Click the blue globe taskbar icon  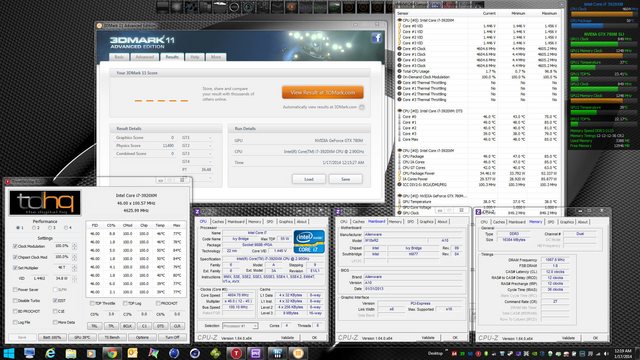pyautogui.click(x=174, y=353)
